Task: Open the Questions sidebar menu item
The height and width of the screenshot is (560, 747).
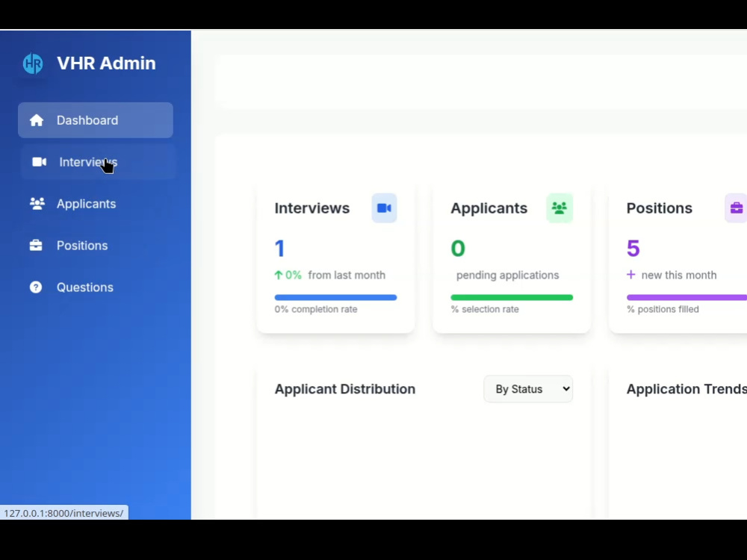Action: [x=96, y=287]
